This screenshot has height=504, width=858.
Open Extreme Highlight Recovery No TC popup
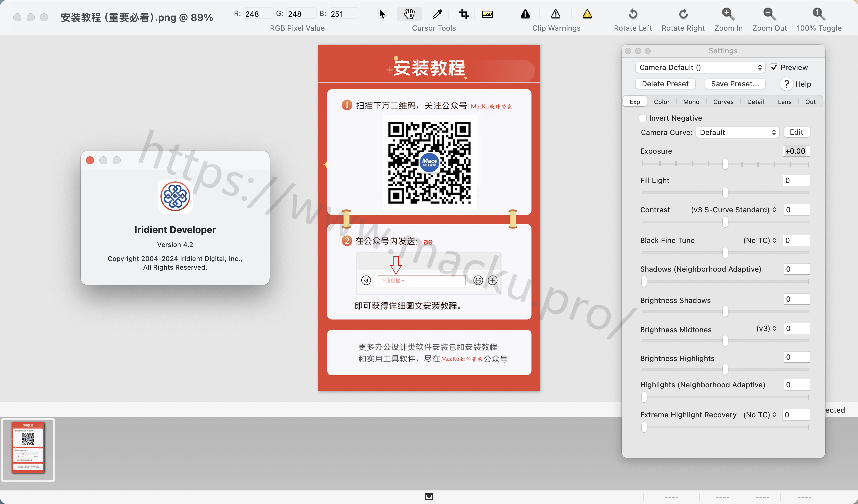[760, 414]
